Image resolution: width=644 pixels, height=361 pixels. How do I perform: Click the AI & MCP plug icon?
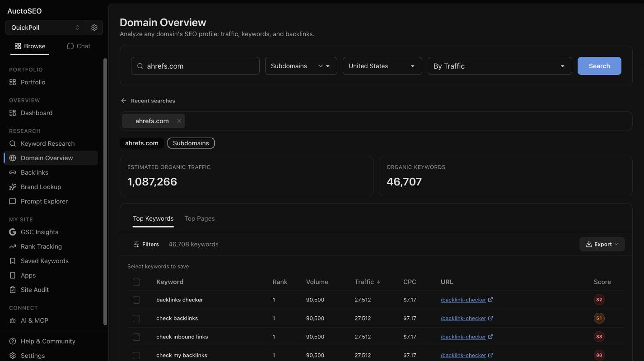pos(13,320)
